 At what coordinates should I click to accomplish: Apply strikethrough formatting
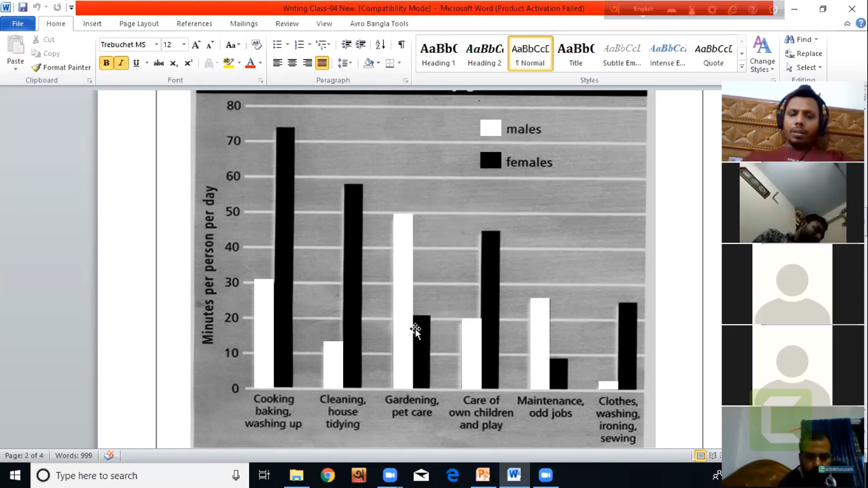[159, 63]
